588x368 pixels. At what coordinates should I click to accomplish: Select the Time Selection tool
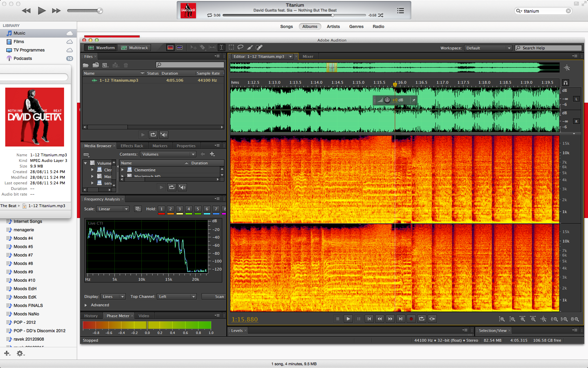click(x=221, y=47)
